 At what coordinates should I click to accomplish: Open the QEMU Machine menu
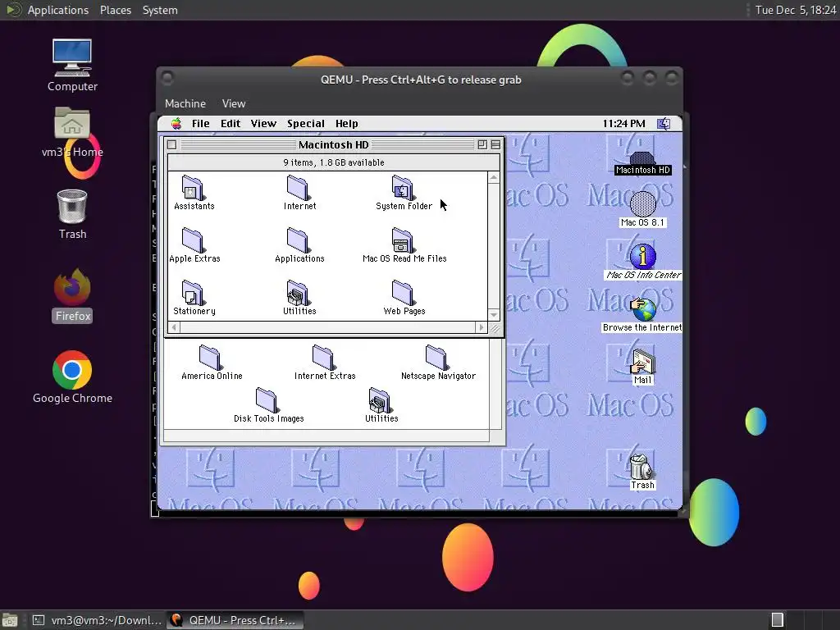click(185, 104)
